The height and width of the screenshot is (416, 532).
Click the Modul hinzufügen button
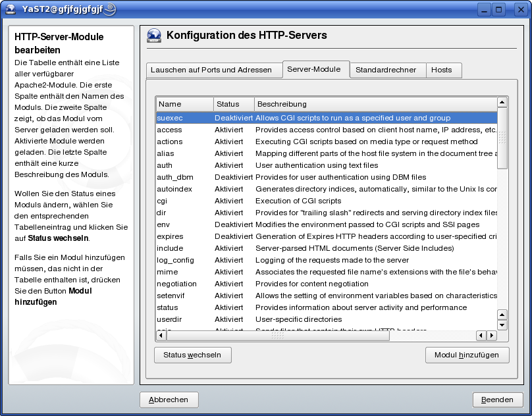click(x=467, y=355)
